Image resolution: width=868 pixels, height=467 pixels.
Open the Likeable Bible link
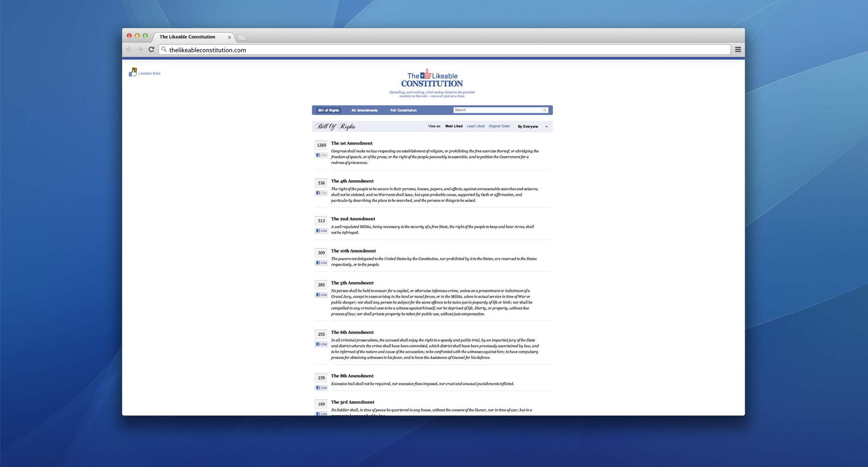[149, 73]
